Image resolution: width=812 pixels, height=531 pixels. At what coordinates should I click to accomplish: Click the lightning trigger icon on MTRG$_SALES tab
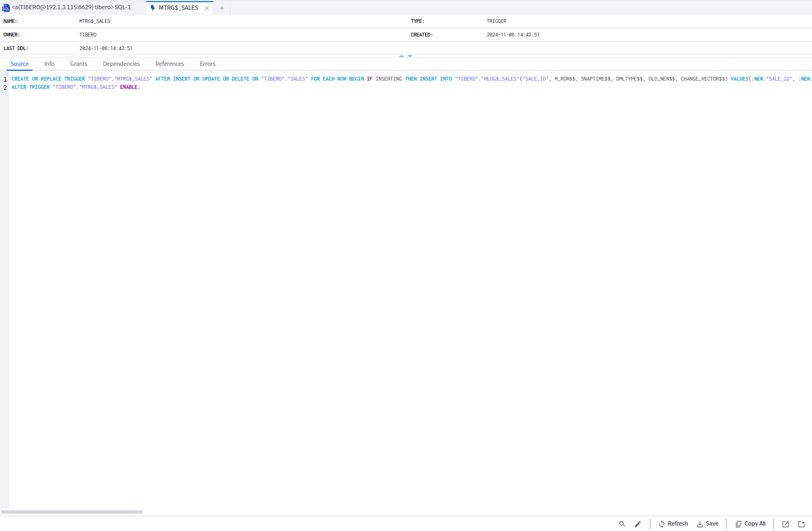pyautogui.click(x=153, y=8)
